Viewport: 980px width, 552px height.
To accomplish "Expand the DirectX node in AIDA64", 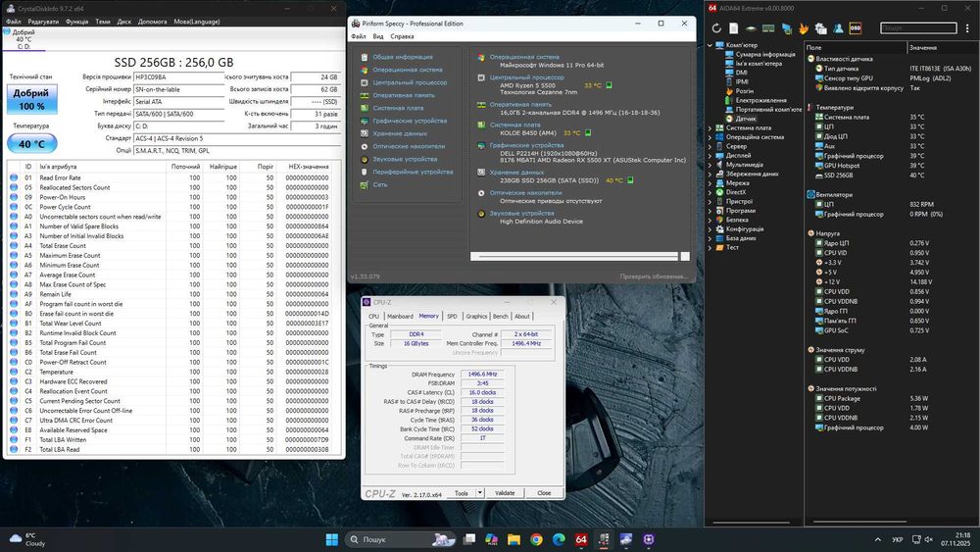I will click(710, 192).
